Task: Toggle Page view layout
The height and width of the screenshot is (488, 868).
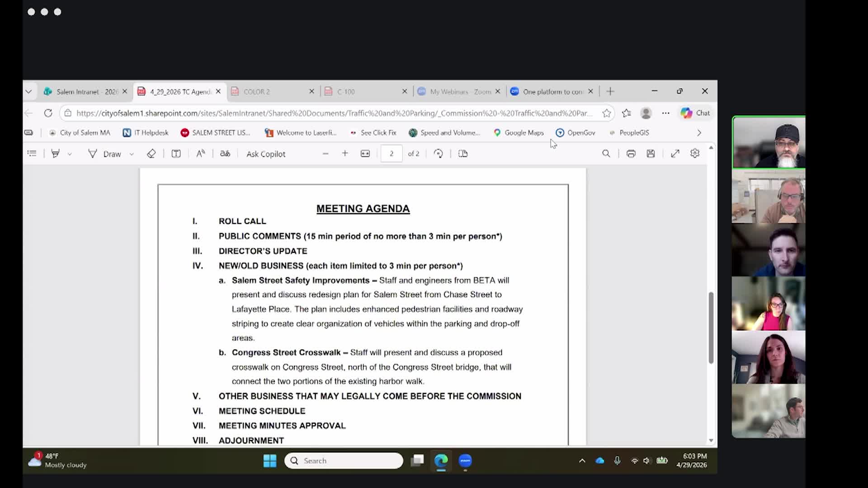Action: 463,154
